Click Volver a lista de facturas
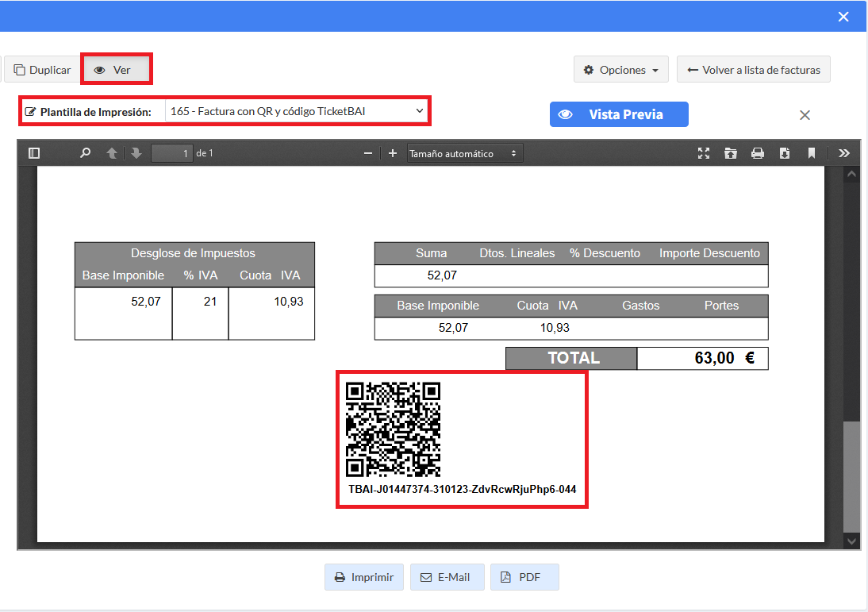 pos(754,70)
